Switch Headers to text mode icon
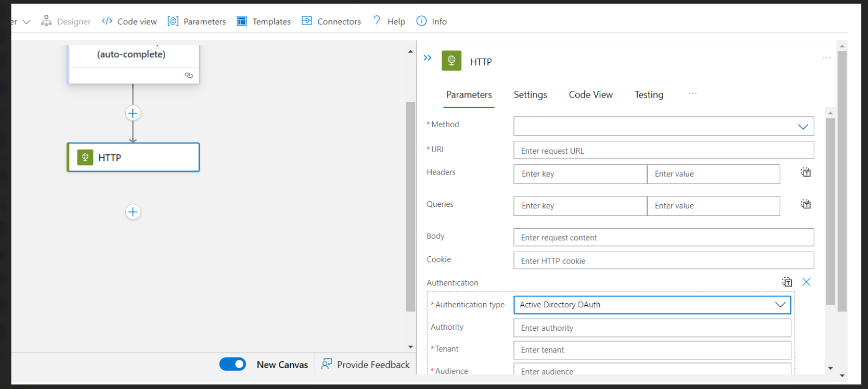Screen dimensions: 868x389 (806, 172)
